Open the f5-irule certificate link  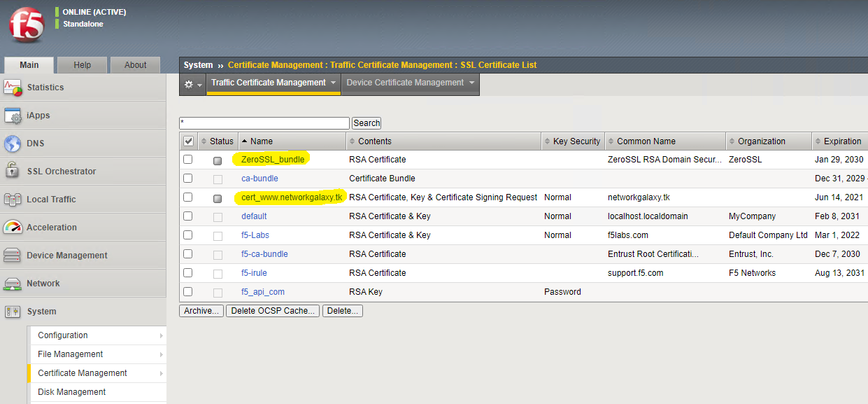point(254,273)
